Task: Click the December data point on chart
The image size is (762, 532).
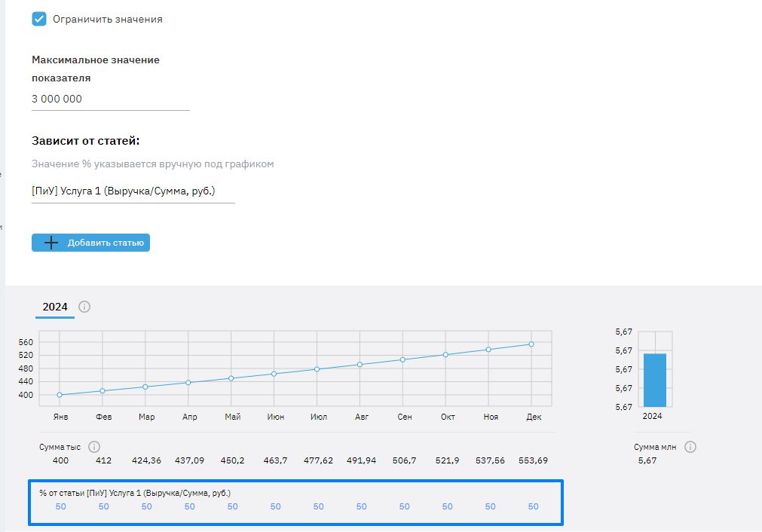Action: pyautogui.click(x=531, y=344)
